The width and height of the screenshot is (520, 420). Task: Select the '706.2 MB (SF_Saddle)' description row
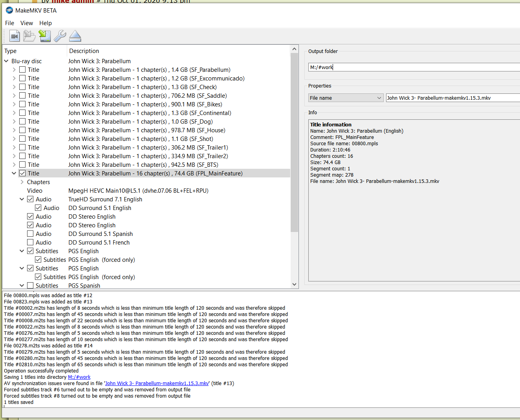[x=148, y=96]
